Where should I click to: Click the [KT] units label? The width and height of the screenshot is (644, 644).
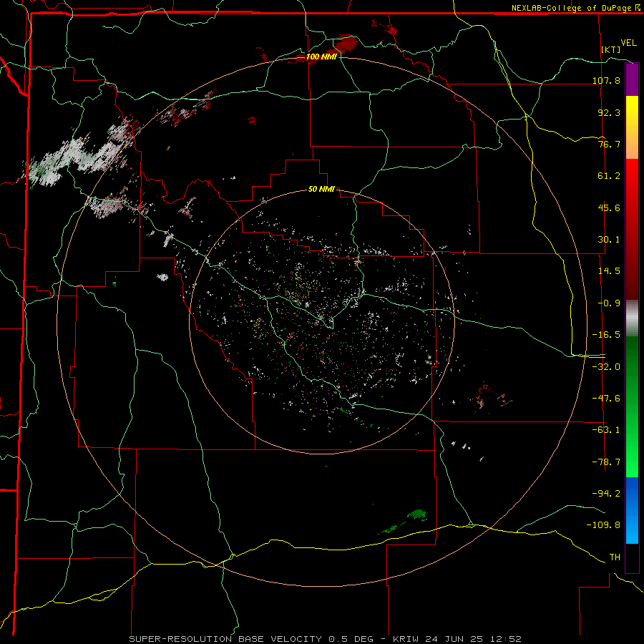coord(611,49)
